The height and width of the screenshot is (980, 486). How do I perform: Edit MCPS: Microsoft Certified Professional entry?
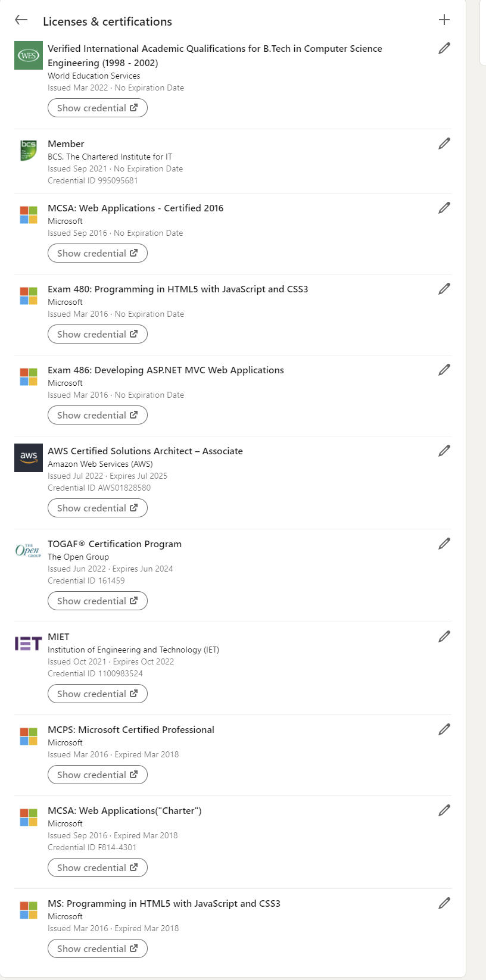444,729
